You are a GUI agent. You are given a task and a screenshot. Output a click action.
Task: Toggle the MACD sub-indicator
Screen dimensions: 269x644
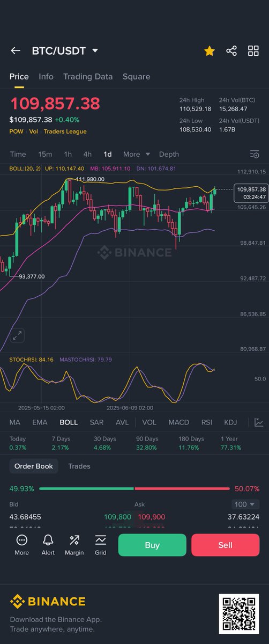179,422
